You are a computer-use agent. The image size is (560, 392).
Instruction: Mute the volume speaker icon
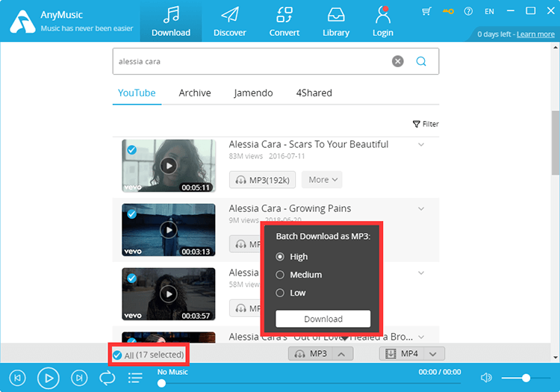[x=486, y=378]
